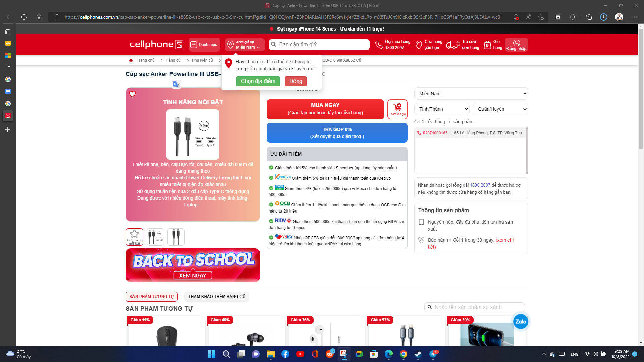The height and width of the screenshot is (362, 644).
Task: Reload the page with Refresh button
Action: (x=24, y=17)
